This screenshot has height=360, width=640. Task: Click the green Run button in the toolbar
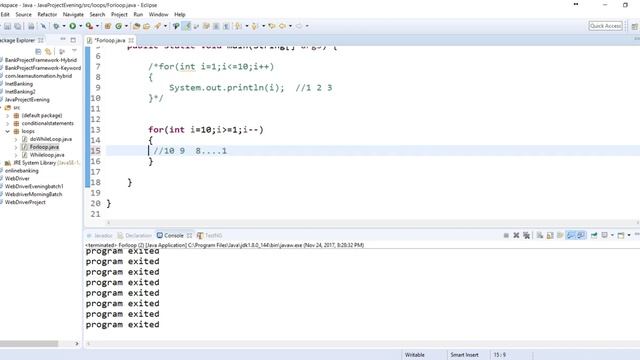coord(73,26)
